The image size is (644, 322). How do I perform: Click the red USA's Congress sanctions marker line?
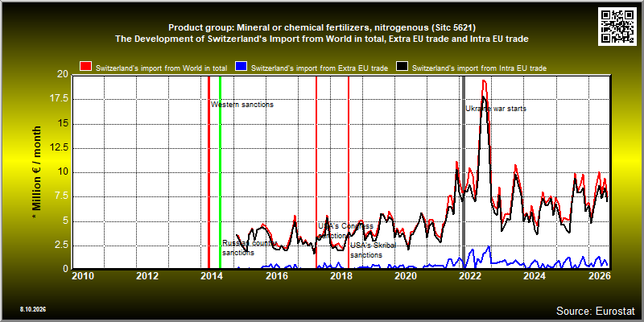(x=316, y=172)
